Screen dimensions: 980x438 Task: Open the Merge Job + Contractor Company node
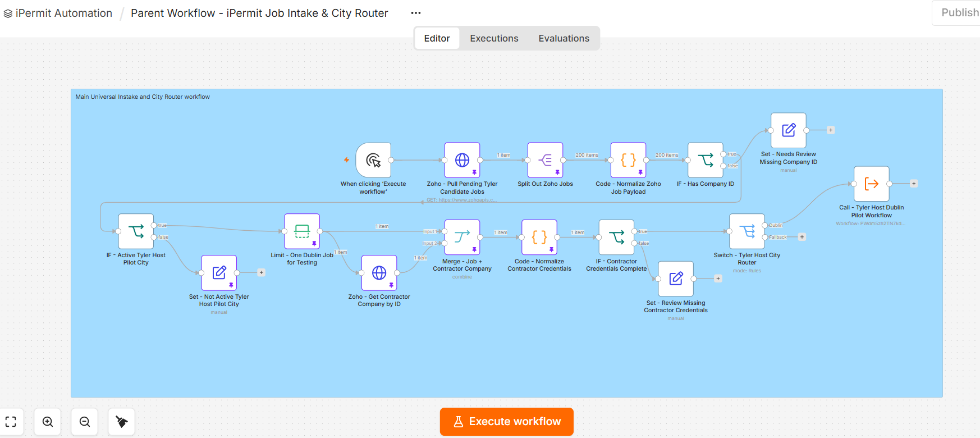coord(462,237)
